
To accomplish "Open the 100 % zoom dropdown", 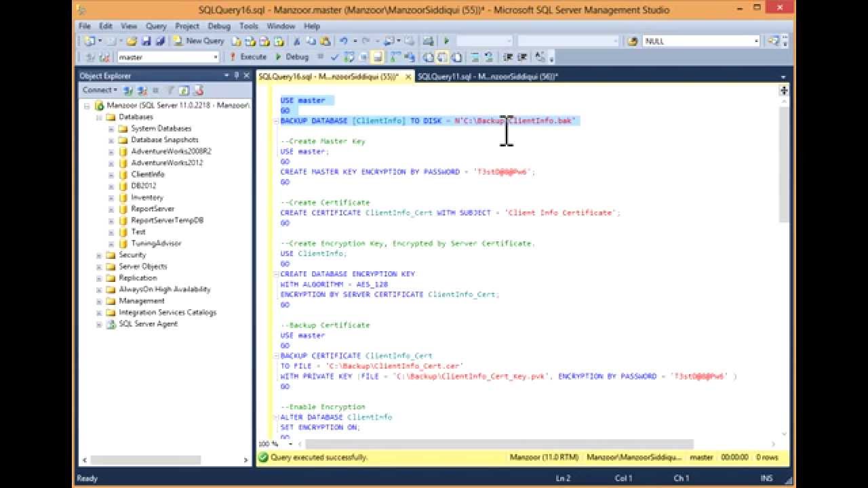I will pyautogui.click(x=290, y=444).
